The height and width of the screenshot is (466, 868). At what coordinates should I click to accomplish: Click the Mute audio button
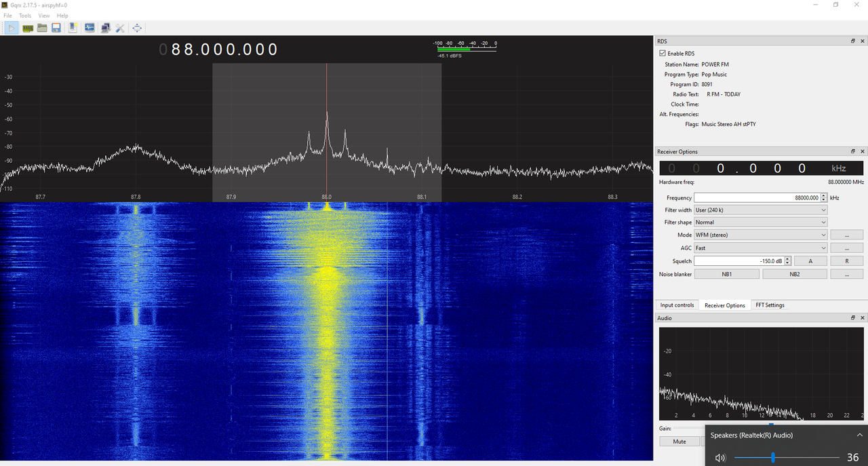(679, 442)
